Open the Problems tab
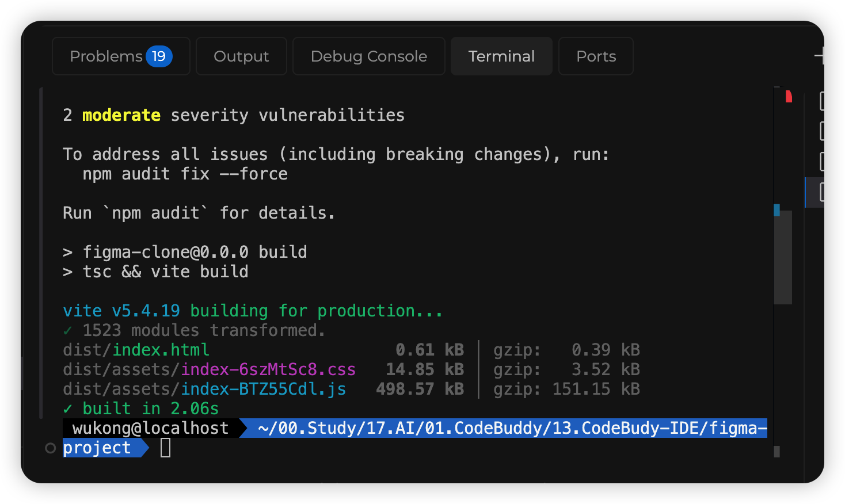The image size is (845, 504). pyautogui.click(x=106, y=56)
